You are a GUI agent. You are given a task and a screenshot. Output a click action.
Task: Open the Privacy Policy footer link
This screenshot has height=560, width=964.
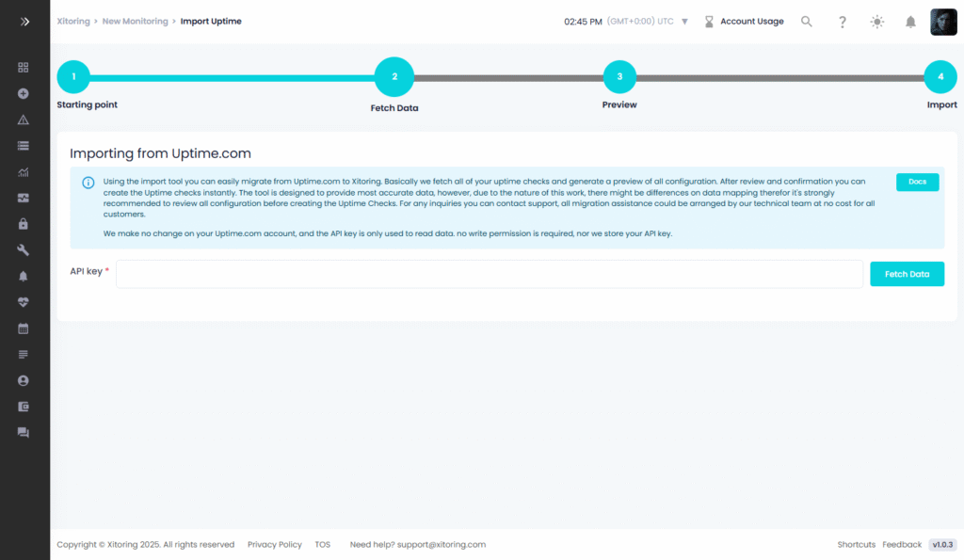click(275, 545)
